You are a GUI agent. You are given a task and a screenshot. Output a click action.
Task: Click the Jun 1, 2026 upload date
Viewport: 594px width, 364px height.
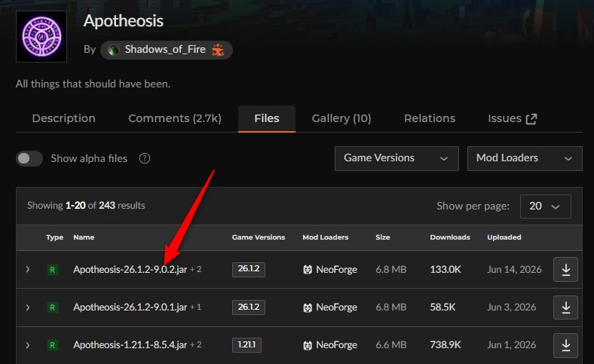512,344
